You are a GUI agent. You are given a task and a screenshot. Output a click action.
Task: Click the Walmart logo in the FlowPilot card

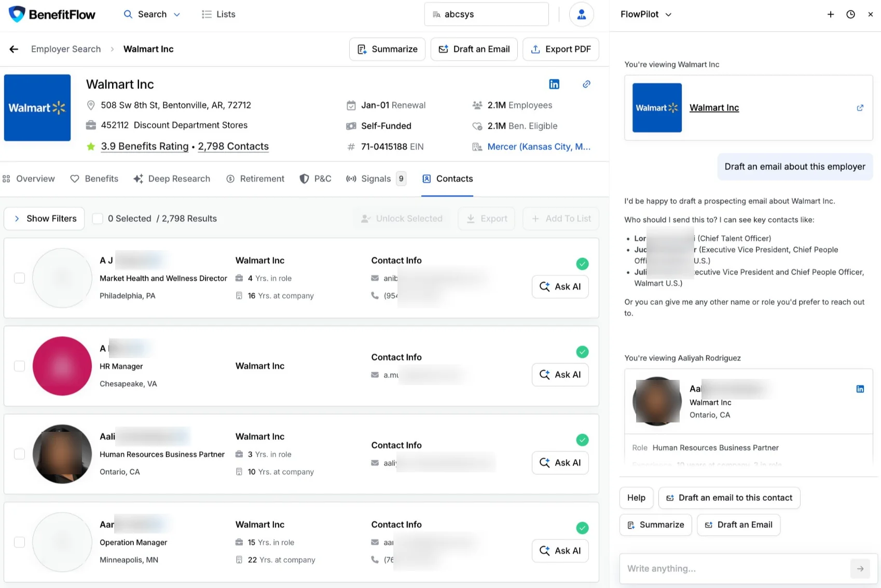657,107
